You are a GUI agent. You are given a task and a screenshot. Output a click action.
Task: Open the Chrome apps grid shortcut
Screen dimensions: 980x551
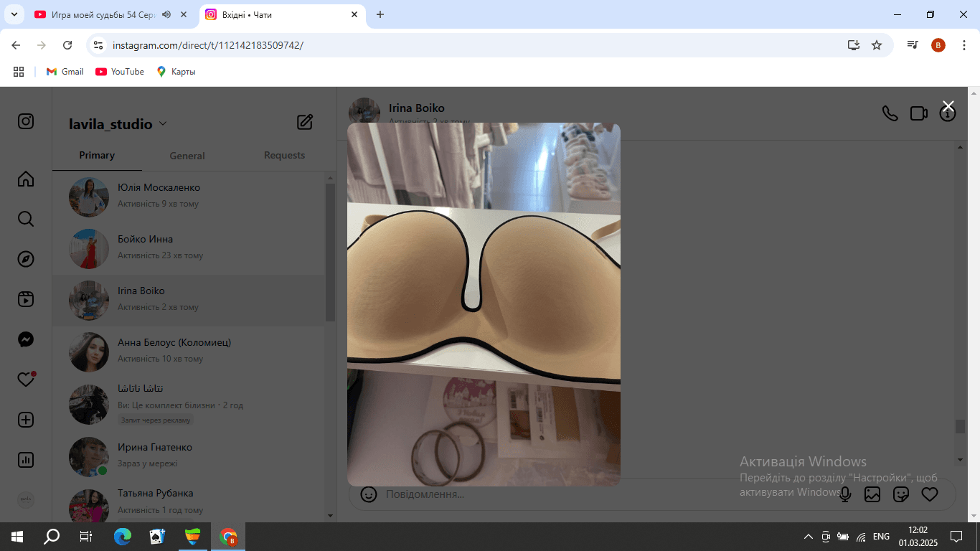pos(19,72)
